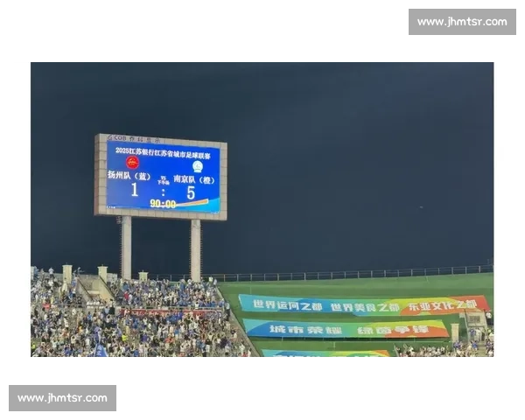The image size is (525, 420).
Task: Click the 90:00 match timer
Action: 163,203
